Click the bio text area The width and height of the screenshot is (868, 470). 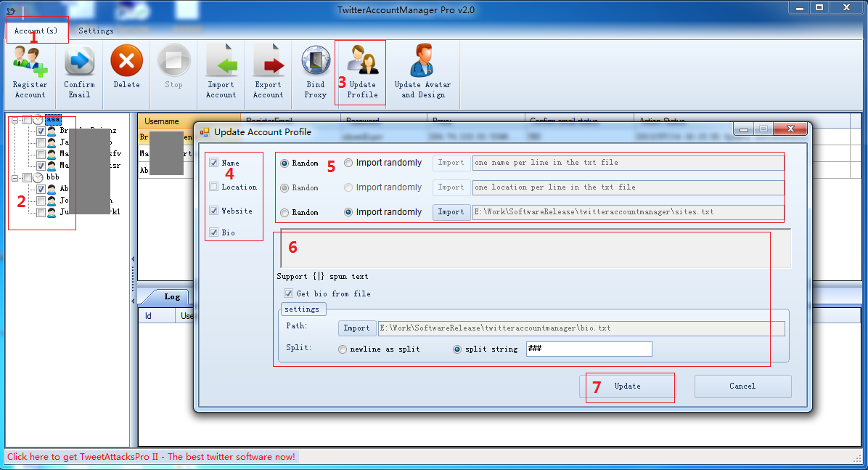click(536, 248)
